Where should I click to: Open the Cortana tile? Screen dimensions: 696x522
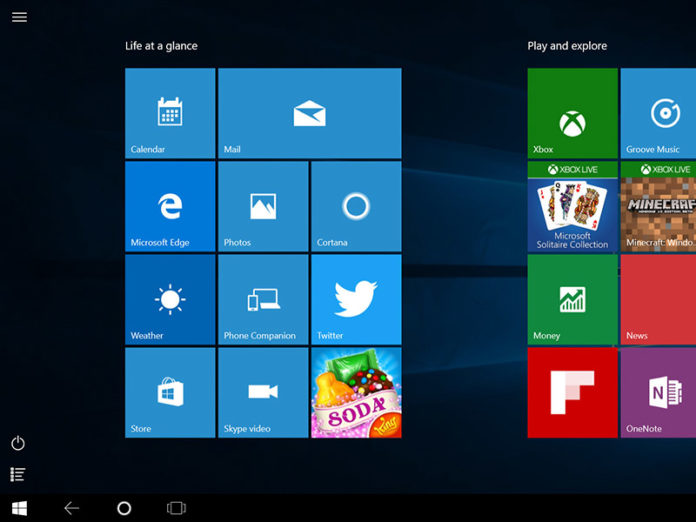(x=356, y=206)
